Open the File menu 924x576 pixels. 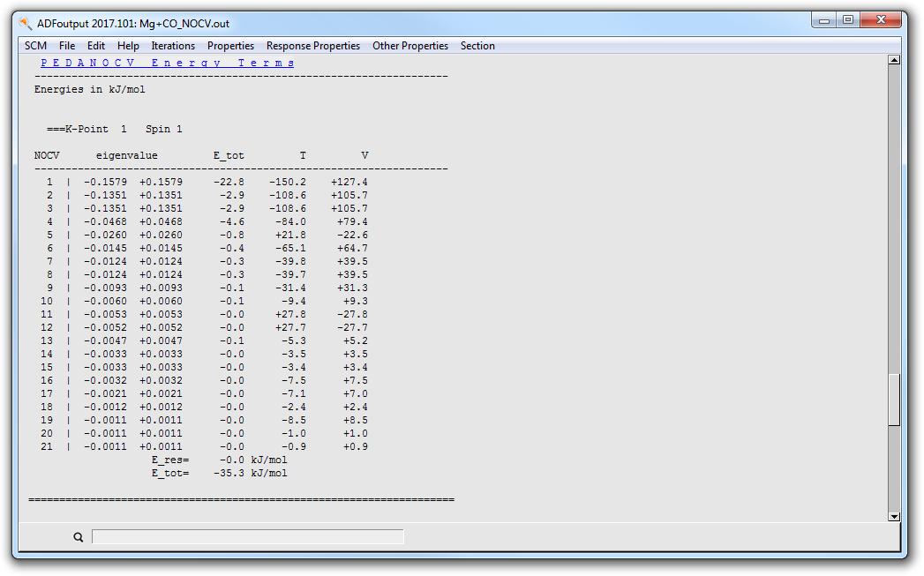click(x=67, y=46)
